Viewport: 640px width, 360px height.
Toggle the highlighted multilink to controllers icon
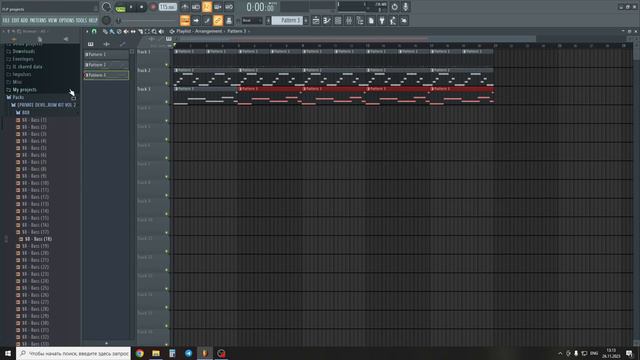[x=218, y=20]
